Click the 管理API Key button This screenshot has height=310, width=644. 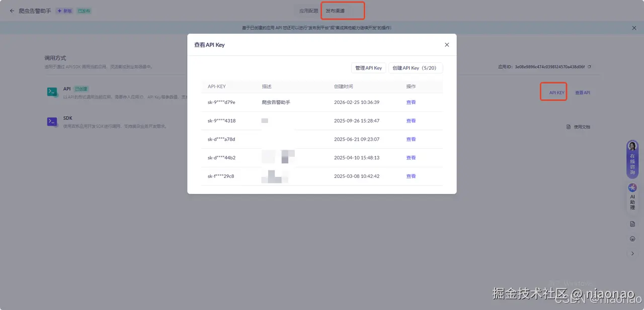[x=368, y=68]
